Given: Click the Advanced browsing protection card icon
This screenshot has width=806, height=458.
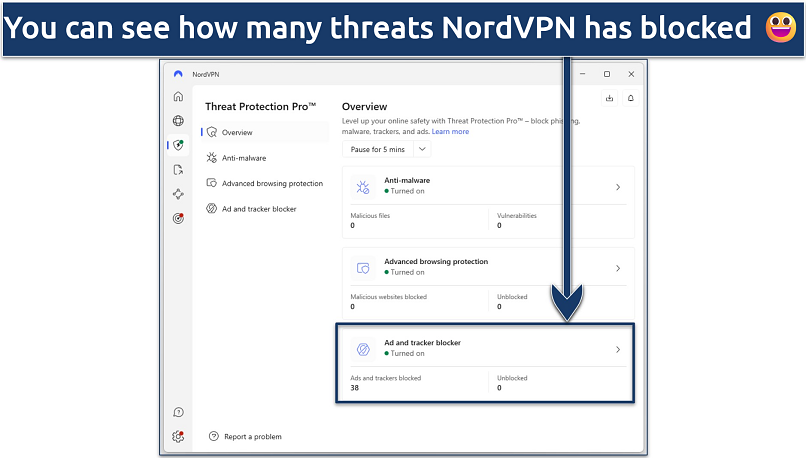Looking at the screenshot, I should point(363,268).
